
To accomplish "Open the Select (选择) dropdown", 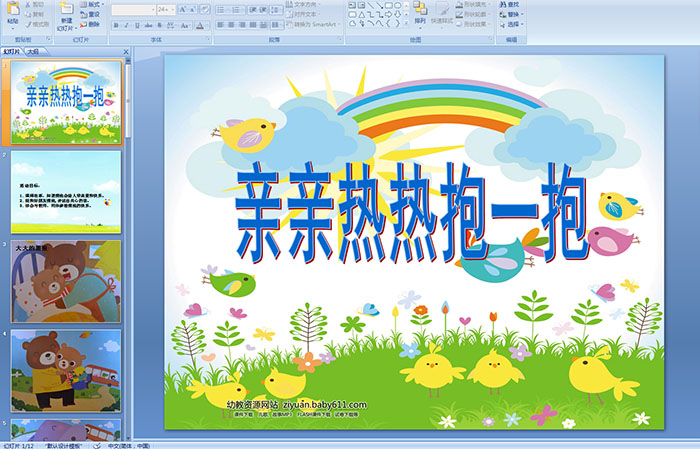I will [x=511, y=24].
